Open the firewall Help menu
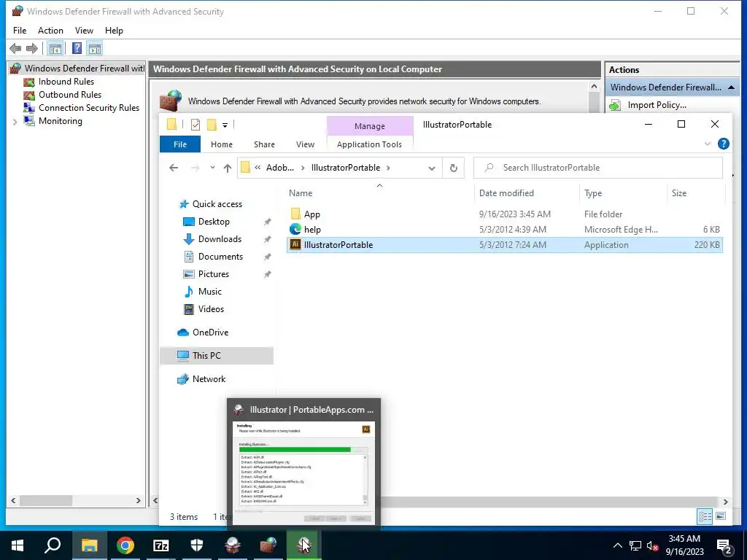The height and width of the screenshot is (560, 747). click(114, 31)
